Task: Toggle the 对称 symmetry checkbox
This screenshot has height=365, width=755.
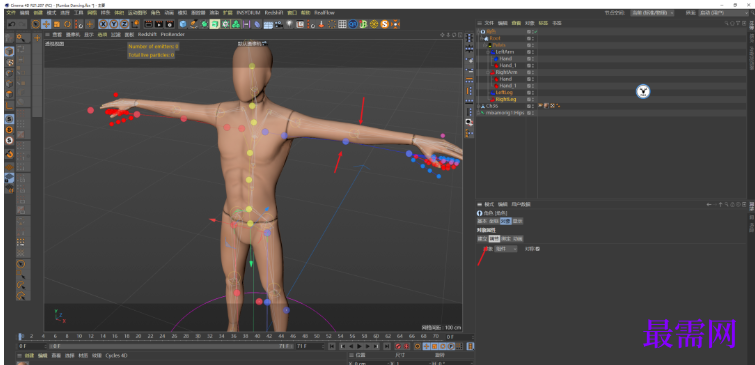Action: (537, 249)
